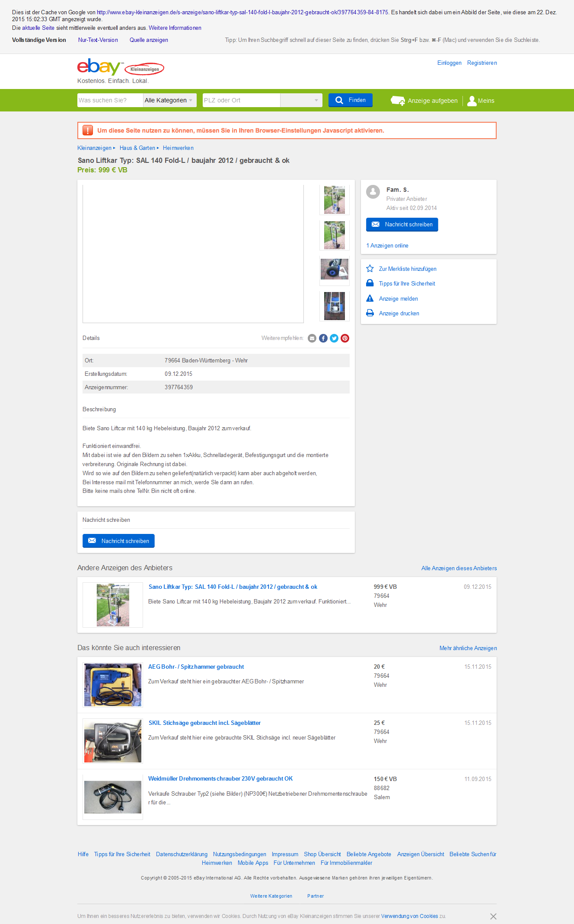
Task: Switch to Nur-Text-Version
Action: [98, 40]
